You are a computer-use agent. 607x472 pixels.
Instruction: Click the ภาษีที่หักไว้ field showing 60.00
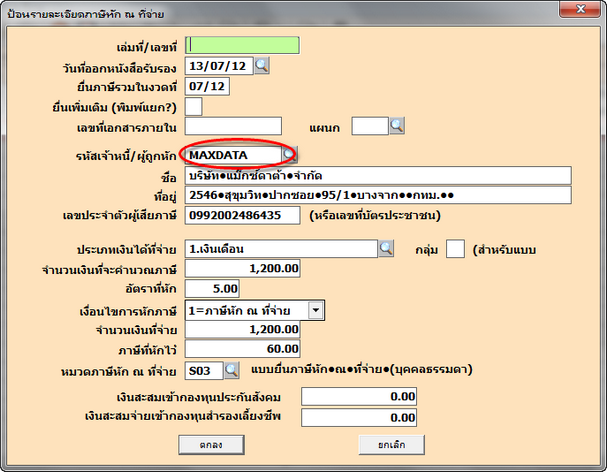coord(243,349)
